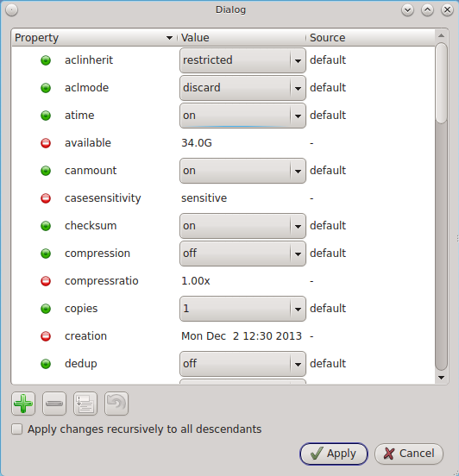This screenshot has height=476, width=459.
Task: Click the Cancel button
Action: pos(409,454)
